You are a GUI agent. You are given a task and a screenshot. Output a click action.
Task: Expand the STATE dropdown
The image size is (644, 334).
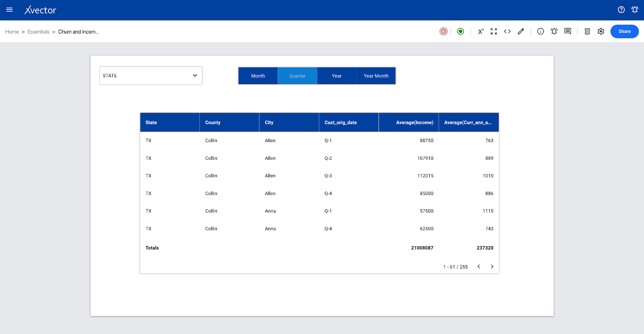[151, 76]
